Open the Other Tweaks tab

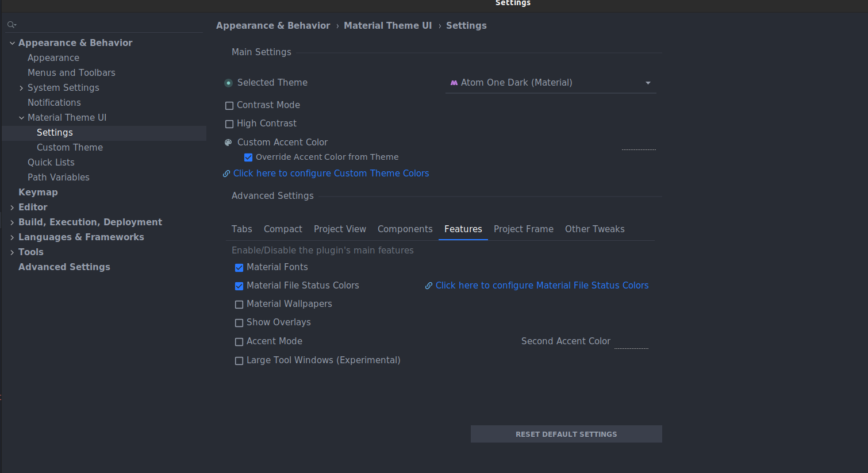(595, 229)
